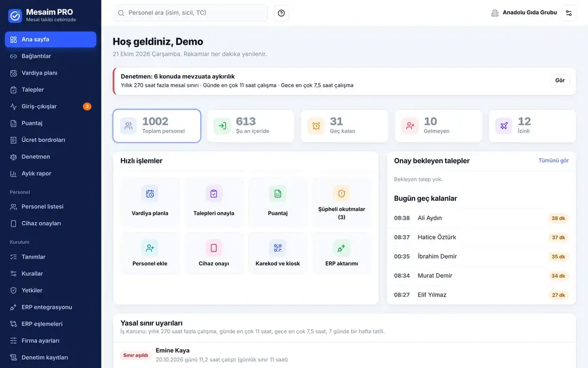Image resolution: width=588 pixels, height=368 pixels.
Task: Click inside the Personel ara search field
Action: coord(190,13)
